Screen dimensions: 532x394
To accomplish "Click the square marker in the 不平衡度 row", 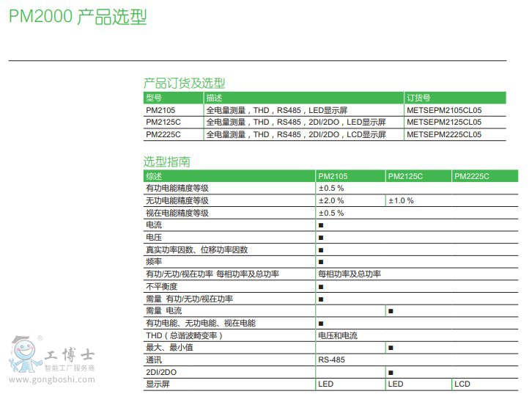I will 321,286.
